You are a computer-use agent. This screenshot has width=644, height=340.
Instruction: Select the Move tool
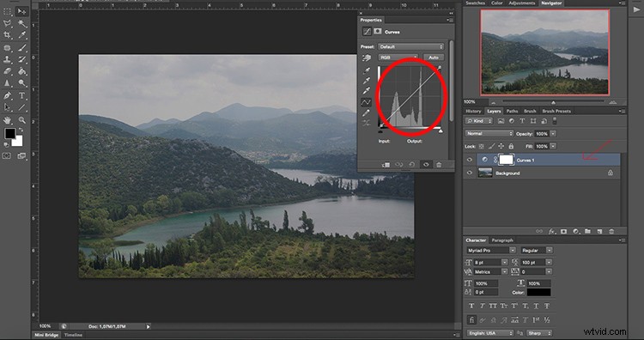[x=22, y=11]
